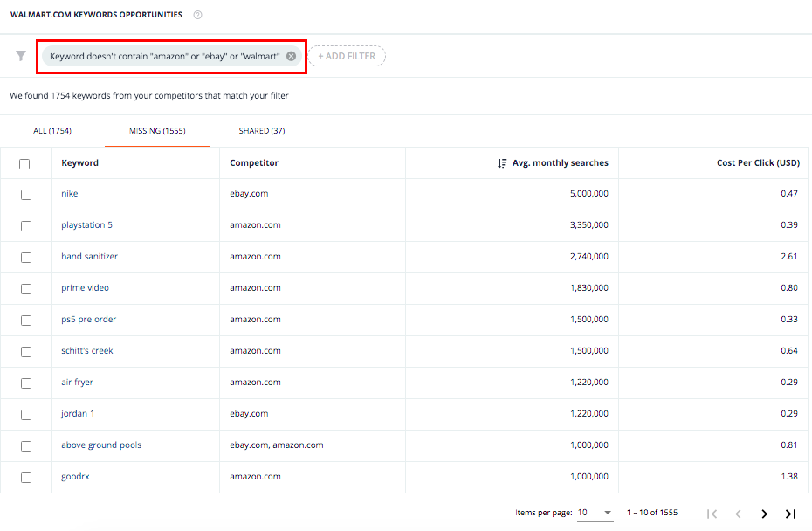Check the box for playstation 5
The width and height of the screenshot is (812, 531).
pos(26,226)
